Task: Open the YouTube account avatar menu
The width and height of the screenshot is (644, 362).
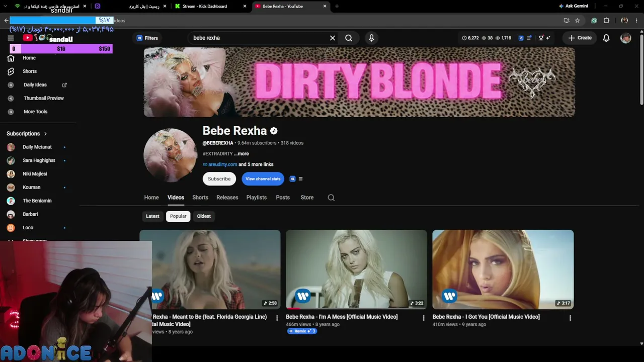Action: [625, 38]
